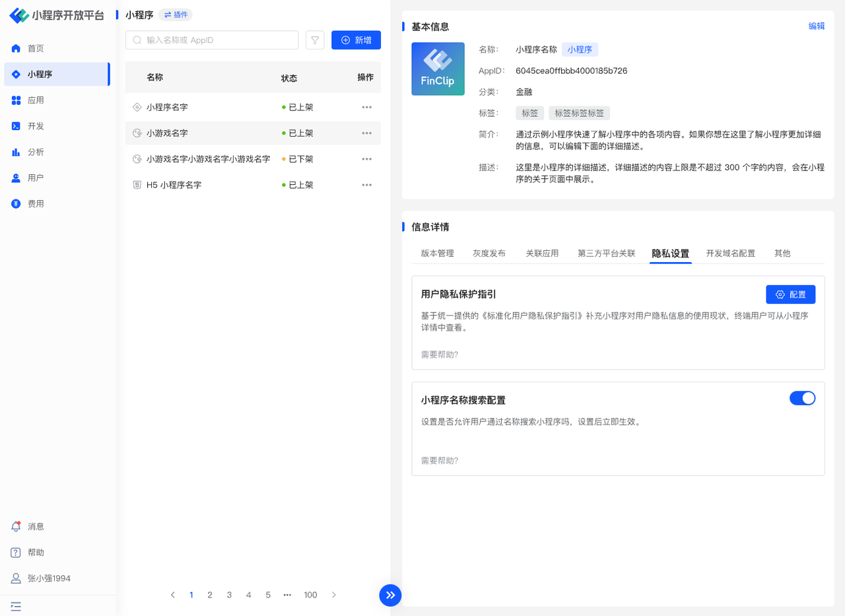
Task: Open 消息 notifications bell
Action: pos(17,526)
